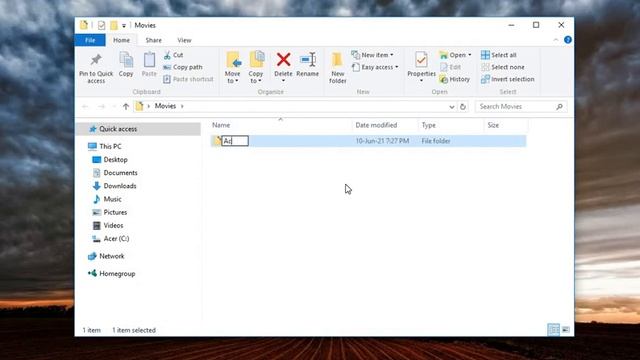
Task: Create a New folder from the ribbon
Action: (338, 68)
